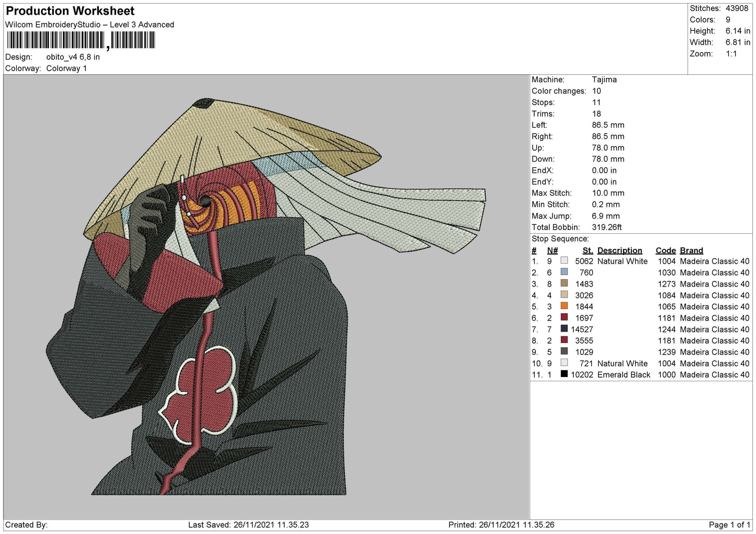Select the Max Stitch value '10.0 mm'
This screenshot has width=756, height=534.
pos(608,193)
